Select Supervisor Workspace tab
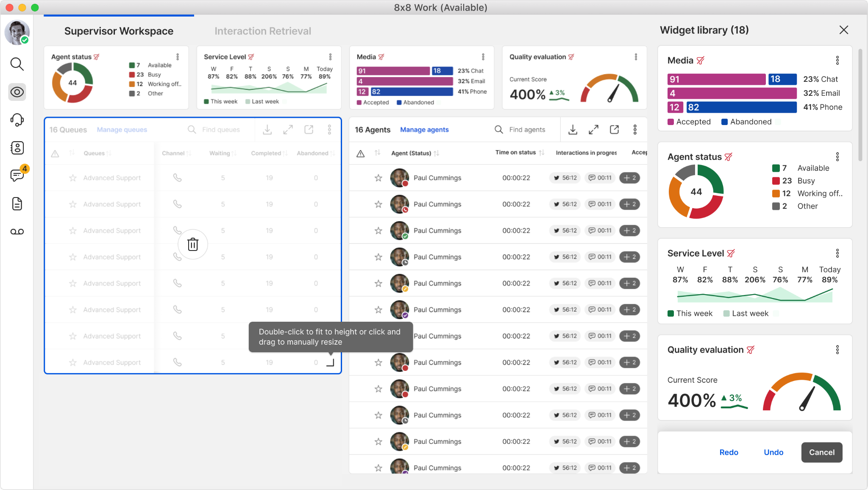The image size is (868, 490). 119,31
